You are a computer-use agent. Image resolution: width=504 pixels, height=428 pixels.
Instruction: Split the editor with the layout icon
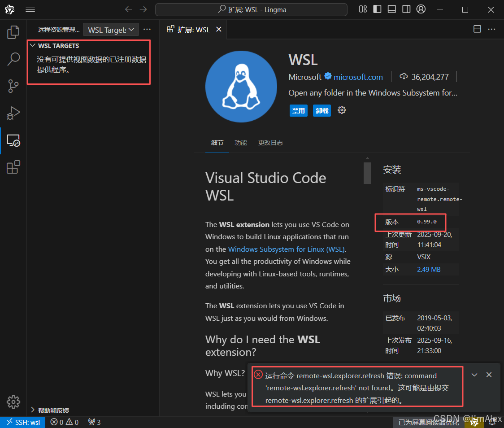tap(478, 29)
